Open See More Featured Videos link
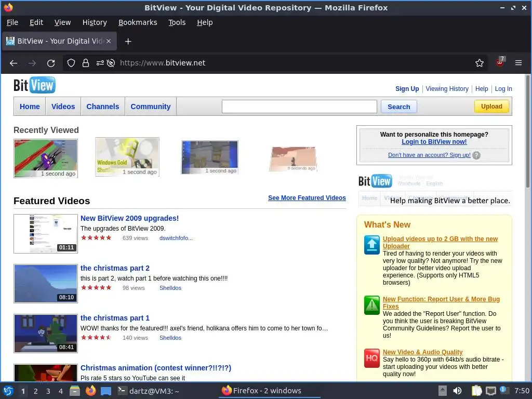532x399 pixels. coord(307,198)
